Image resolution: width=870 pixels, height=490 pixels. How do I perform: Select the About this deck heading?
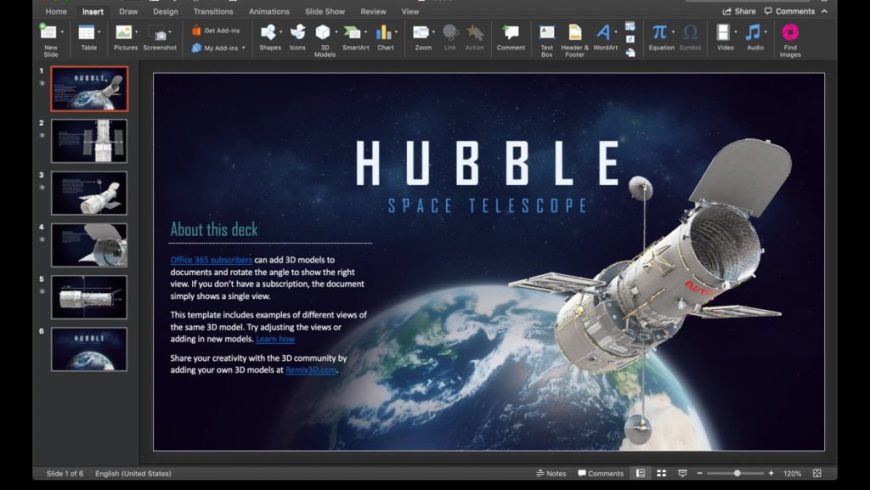click(214, 229)
